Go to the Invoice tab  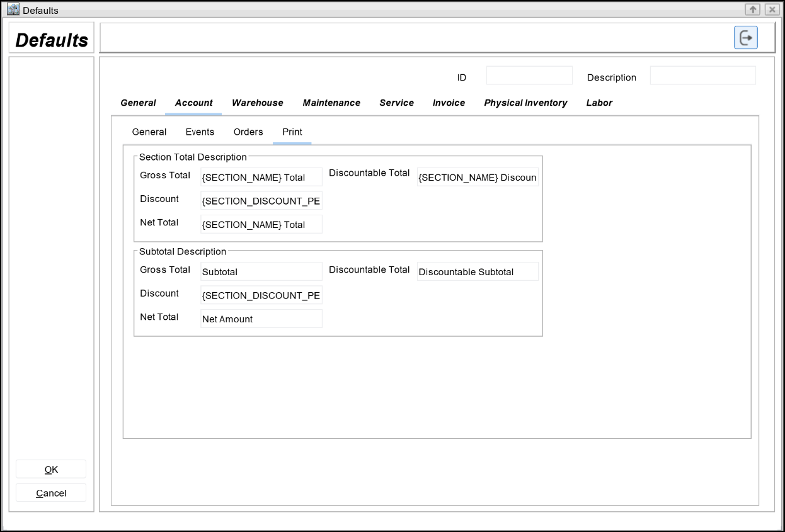click(x=449, y=103)
